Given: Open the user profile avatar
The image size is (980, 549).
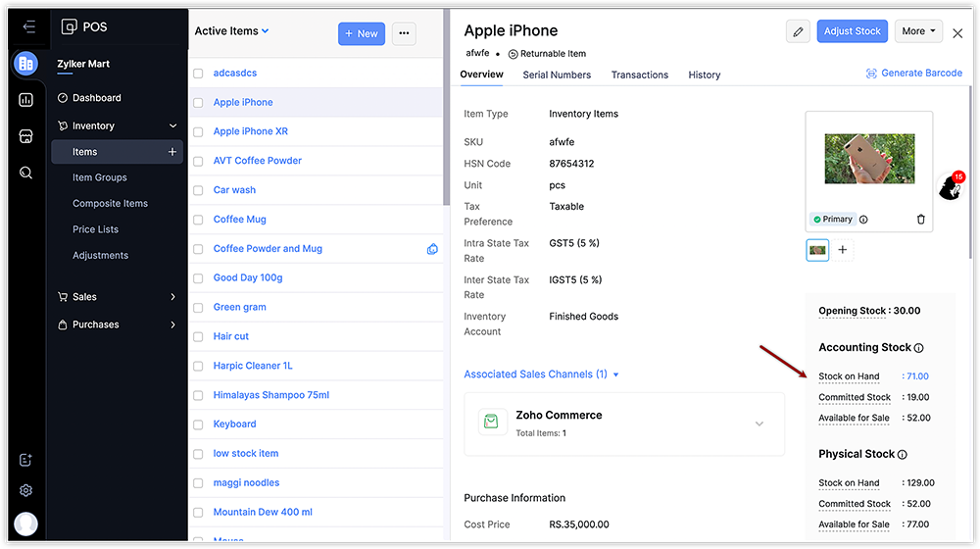Looking at the screenshot, I should pyautogui.click(x=25, y=524).
